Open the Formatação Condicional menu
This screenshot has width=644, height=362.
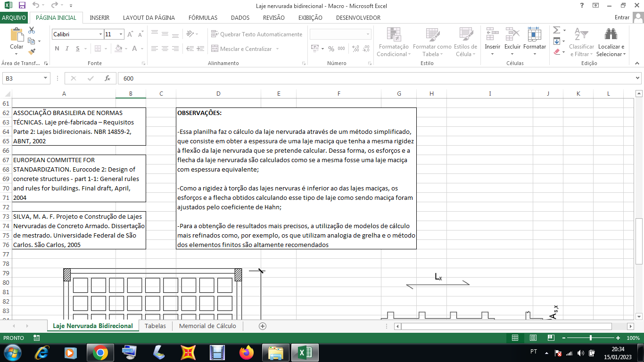click(x=394, y=42)
